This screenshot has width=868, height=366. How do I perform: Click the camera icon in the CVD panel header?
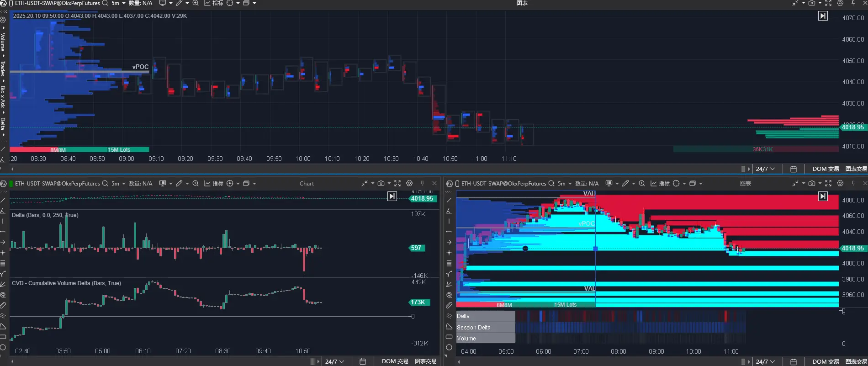381,183
